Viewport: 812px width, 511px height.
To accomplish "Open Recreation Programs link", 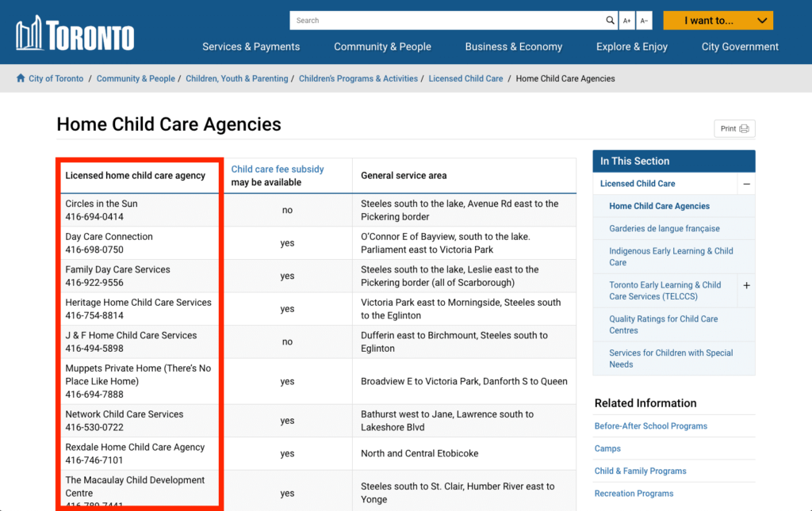I will [634, 494].
